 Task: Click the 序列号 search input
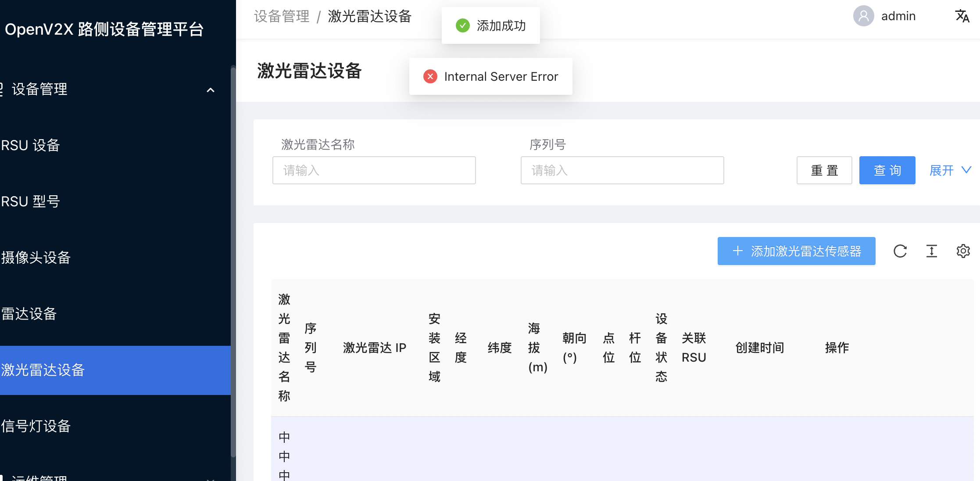click(x=622, y=170)
